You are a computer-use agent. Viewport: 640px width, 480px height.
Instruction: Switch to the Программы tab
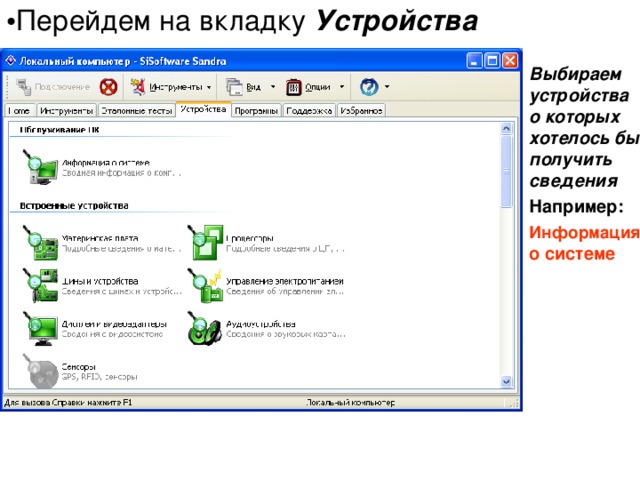click(x=256, y=111)
